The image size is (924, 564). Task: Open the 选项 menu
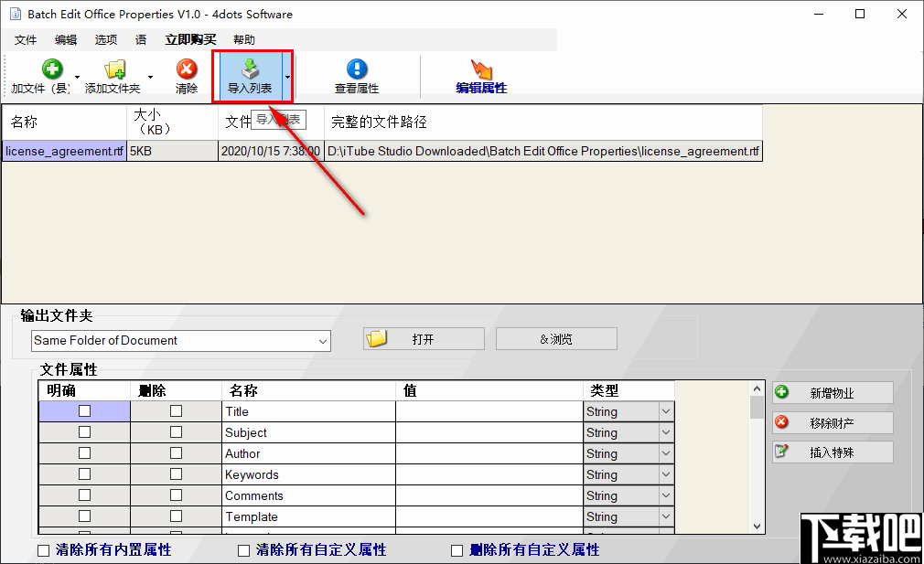point(105,39)
